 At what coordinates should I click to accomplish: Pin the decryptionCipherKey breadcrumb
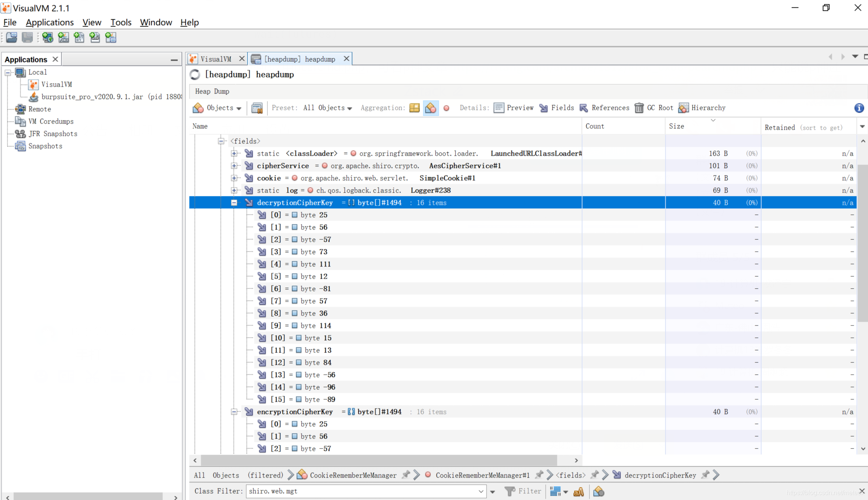click(706, 475)
